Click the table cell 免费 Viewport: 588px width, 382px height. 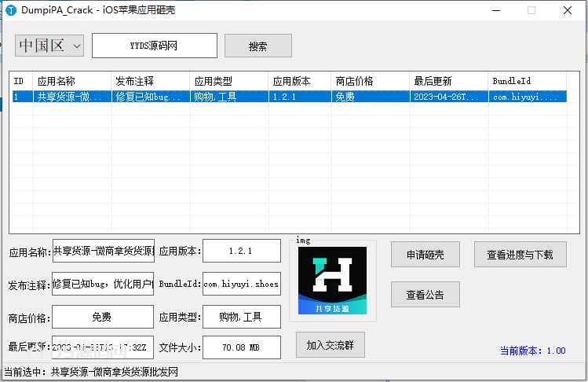point(370,97)
